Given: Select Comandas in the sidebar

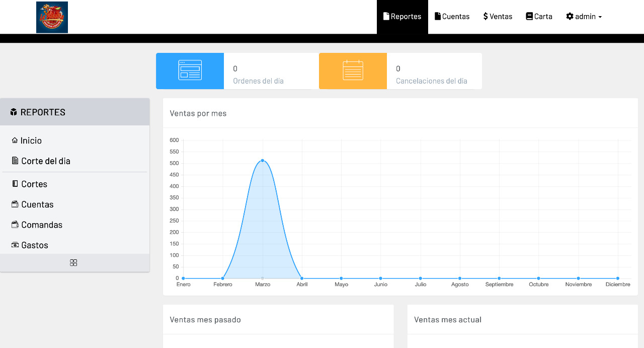Looking at the screenshot, I should tap(41, 225).
